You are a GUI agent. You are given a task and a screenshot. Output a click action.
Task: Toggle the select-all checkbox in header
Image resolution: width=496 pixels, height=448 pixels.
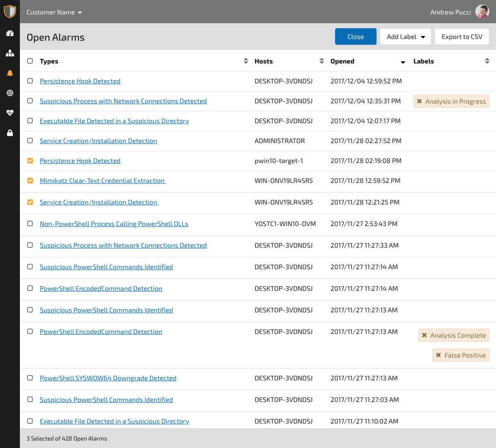click(x=30, y=61)
